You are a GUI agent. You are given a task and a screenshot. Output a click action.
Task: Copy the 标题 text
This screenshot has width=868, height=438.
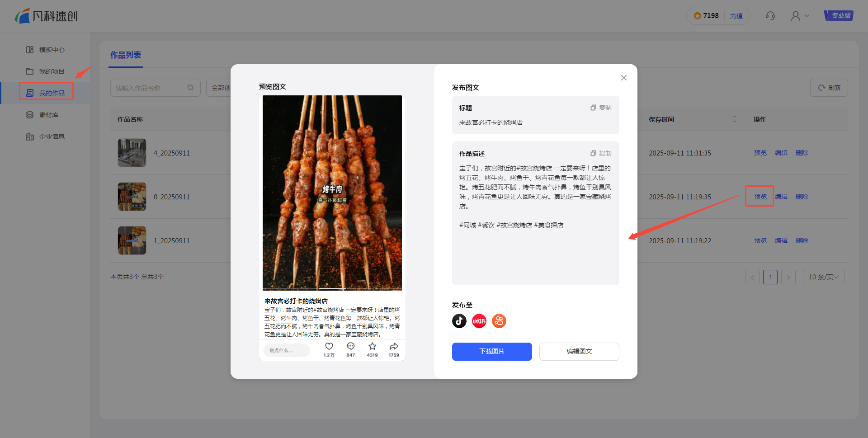pos(601,108)
